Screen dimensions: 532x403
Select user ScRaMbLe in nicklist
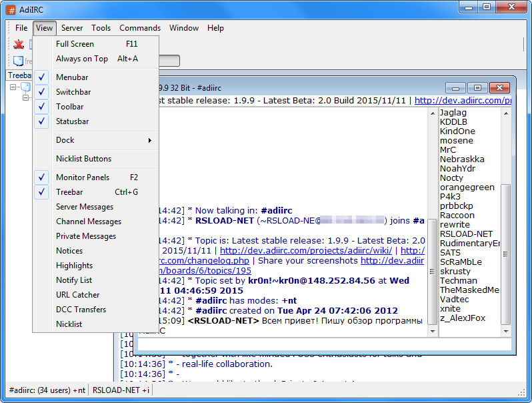[461, 262]
